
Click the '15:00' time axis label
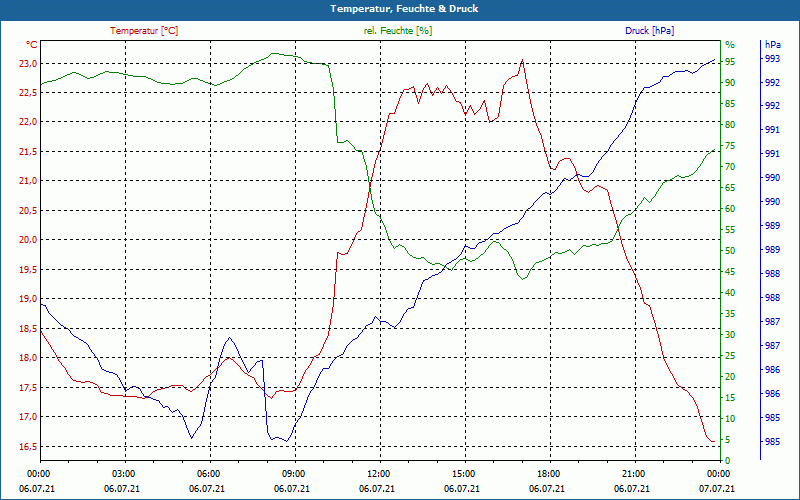pyautogui.click(x=464, y=473)
